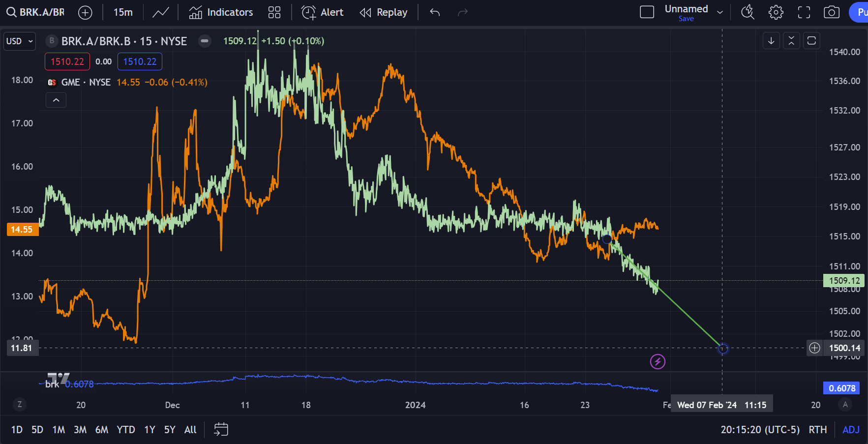Expand the Unnamed layout dropdown arrow
868x444 pixels.
click(x=720, y=12)
